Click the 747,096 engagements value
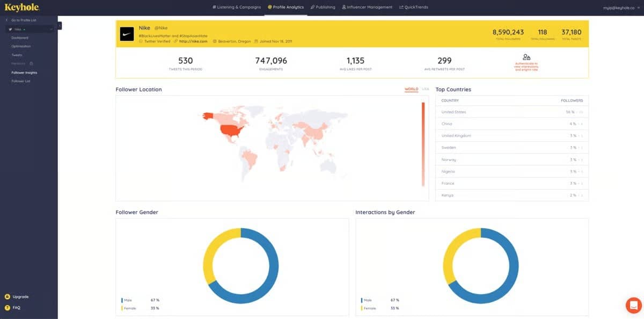 271,61
